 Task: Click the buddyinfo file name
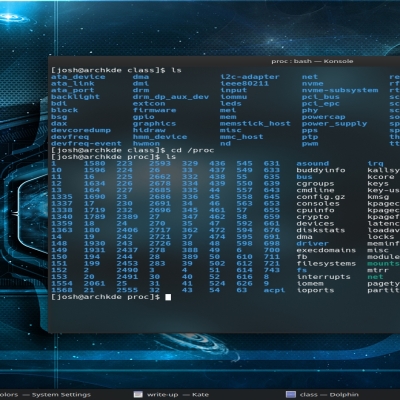pyautogui.click(x=321, y=170)
